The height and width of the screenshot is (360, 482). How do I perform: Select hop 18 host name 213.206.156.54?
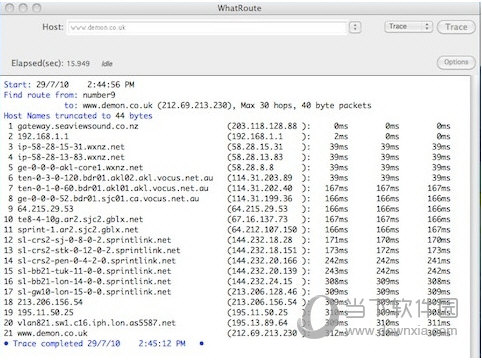point(50,302)
